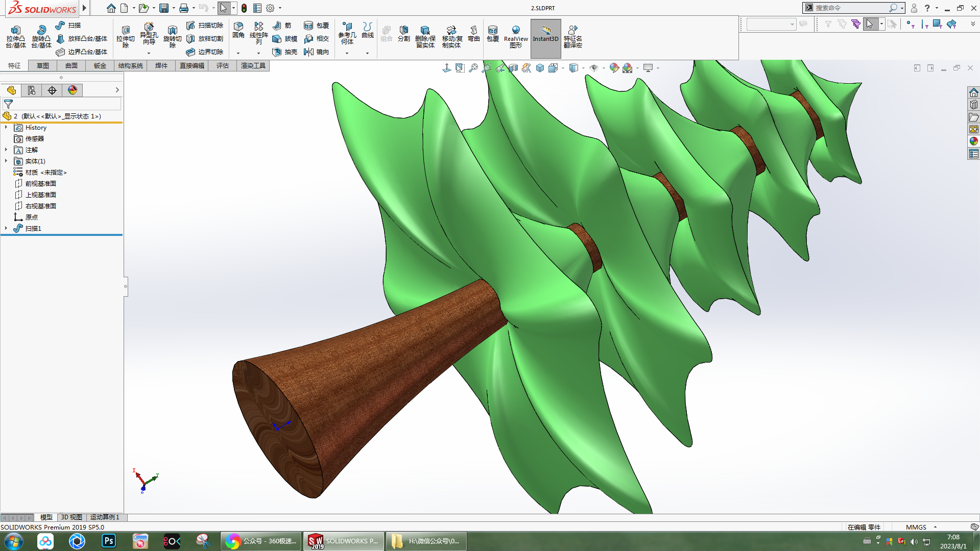The height and width of the screenshot is (551, 980).
Task: Select the 抽壳 shell tool
Action: pyautogui.click(x=285, y=52)
